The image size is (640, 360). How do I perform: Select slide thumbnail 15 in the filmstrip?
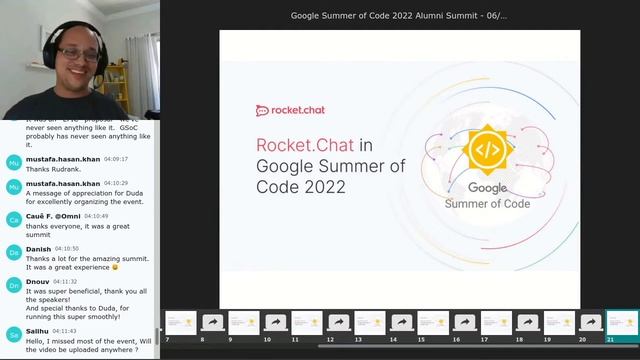433,323
